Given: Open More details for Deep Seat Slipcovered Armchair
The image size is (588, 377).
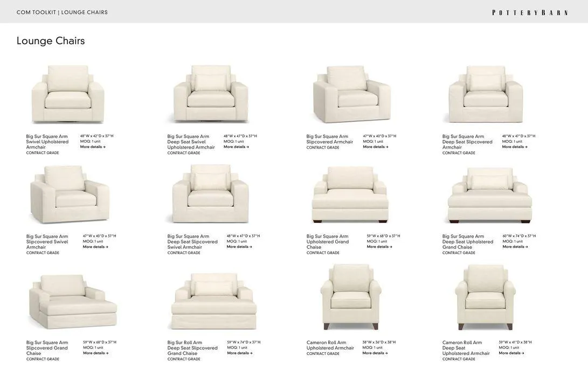Looking at the screenshot, I should click(515, 147).
